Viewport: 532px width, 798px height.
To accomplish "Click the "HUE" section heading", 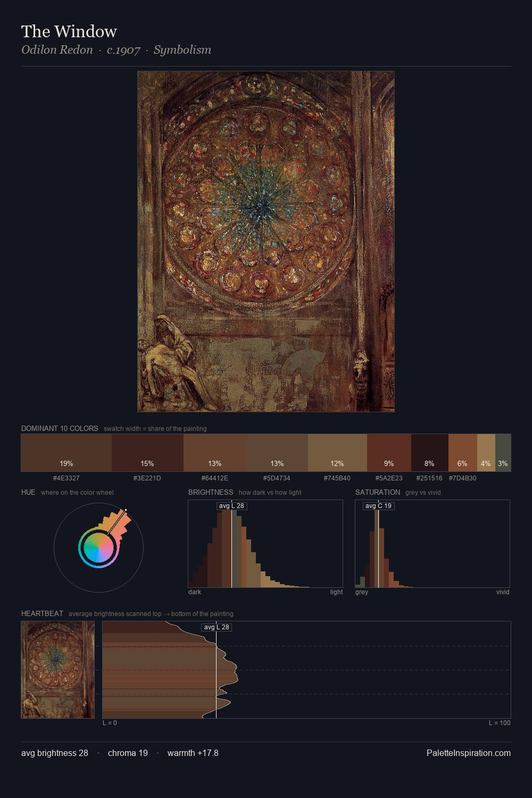I will 28,492.
